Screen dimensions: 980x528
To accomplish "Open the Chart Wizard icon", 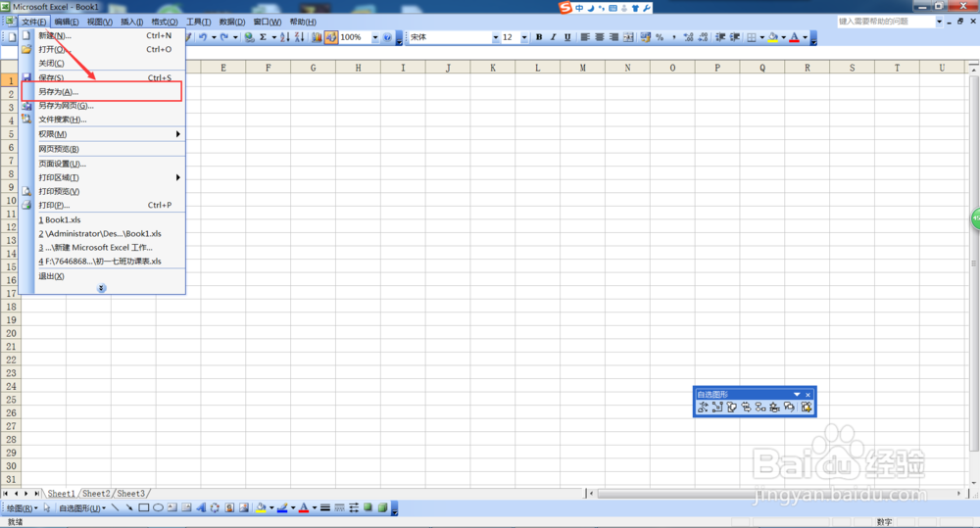I will click(x=317, y=37).
